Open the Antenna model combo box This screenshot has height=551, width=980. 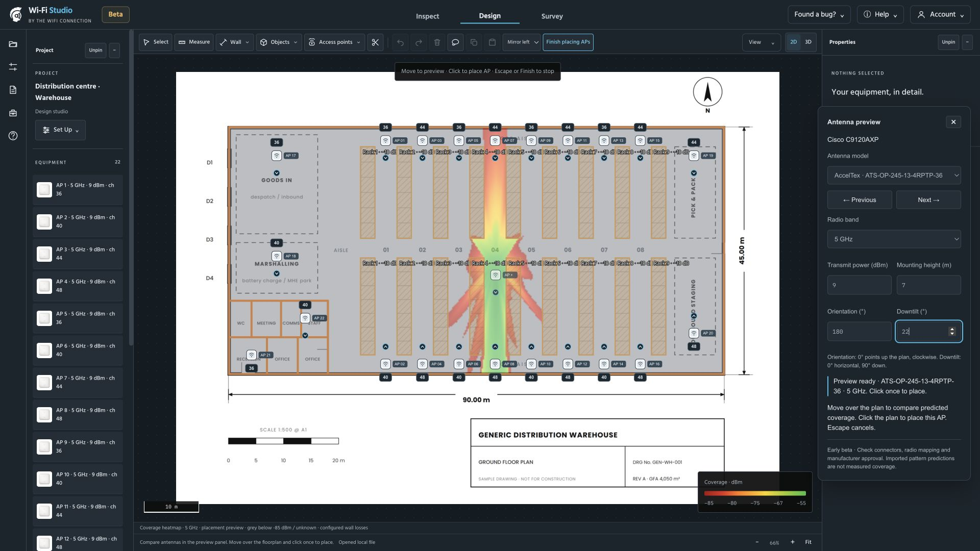click(x=894, y=176)
